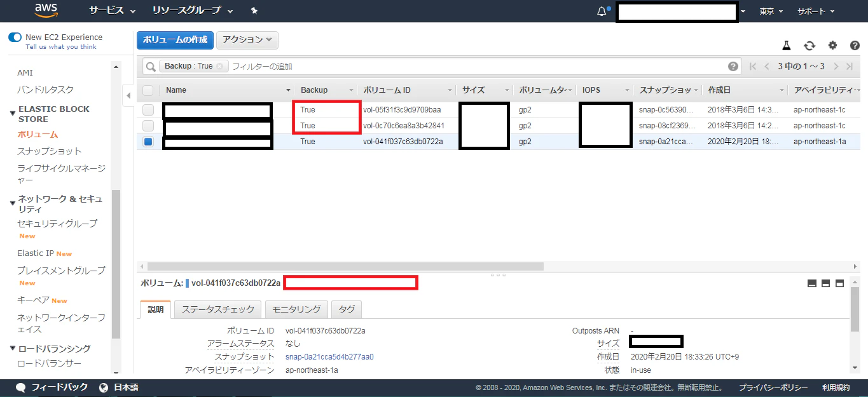Open Tell us what you think link
Image resolution: width=868 pixels, height=397 pixels.
(x=61, y=47)
